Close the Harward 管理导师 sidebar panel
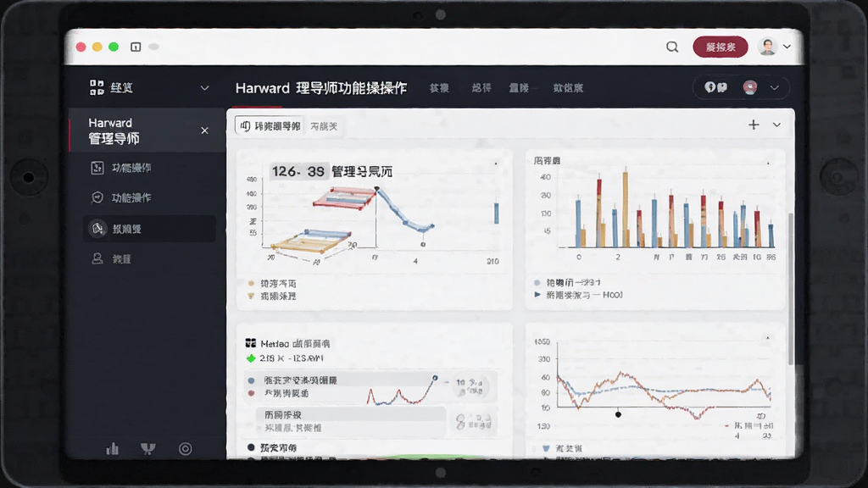The height and width of the screenshot is (488, 868). point(204,130)
